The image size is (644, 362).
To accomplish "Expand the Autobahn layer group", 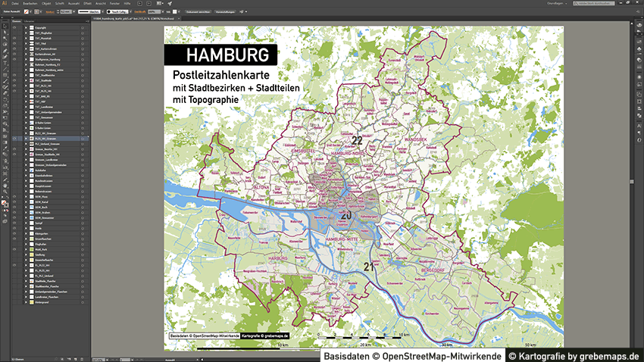I will [x=26, y=171].
